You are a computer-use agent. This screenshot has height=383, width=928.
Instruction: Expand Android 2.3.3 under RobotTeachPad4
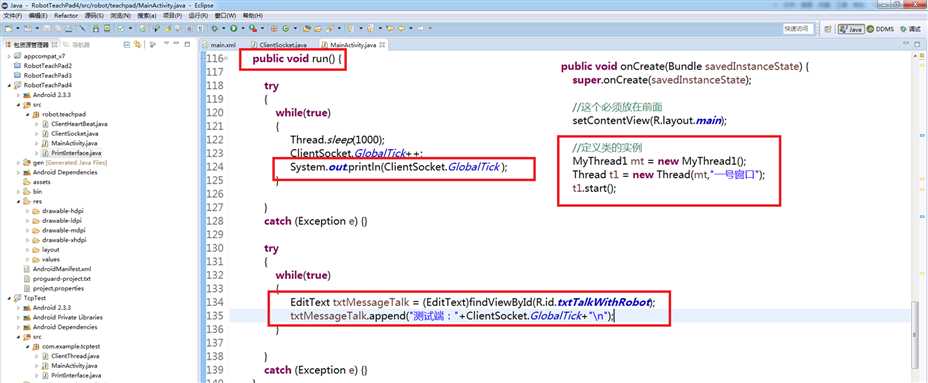[18, 95]
